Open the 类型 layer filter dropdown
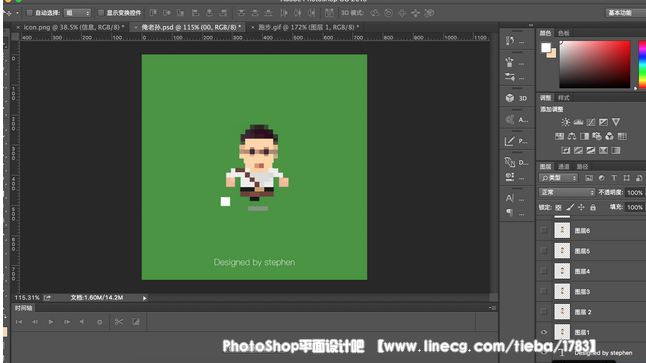Viewport: 646px width, 363px height. pyautogui.click(x=558, y=178)
